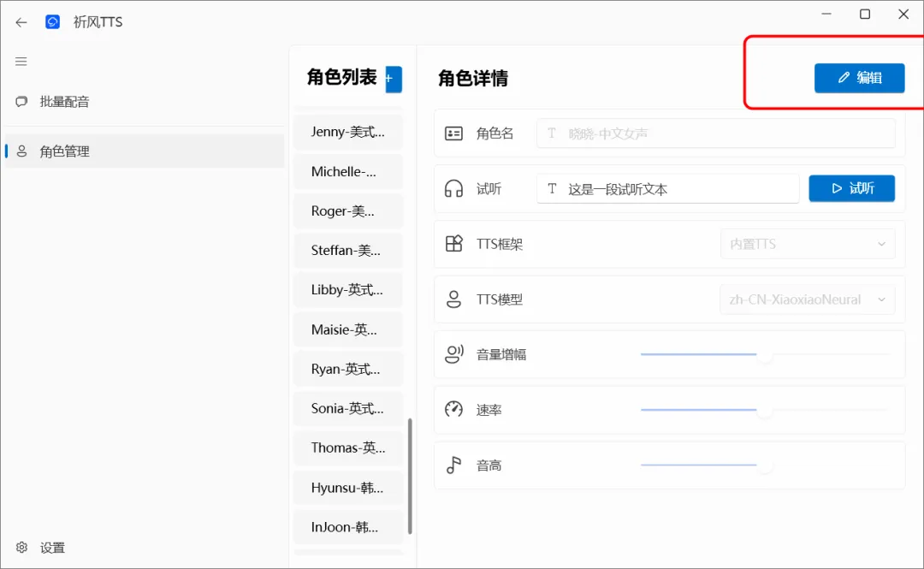The width and height of the screenshot is (924, 569).
Task: Click the chat bubble icon by 批量配音
Action: coord(21,102)
